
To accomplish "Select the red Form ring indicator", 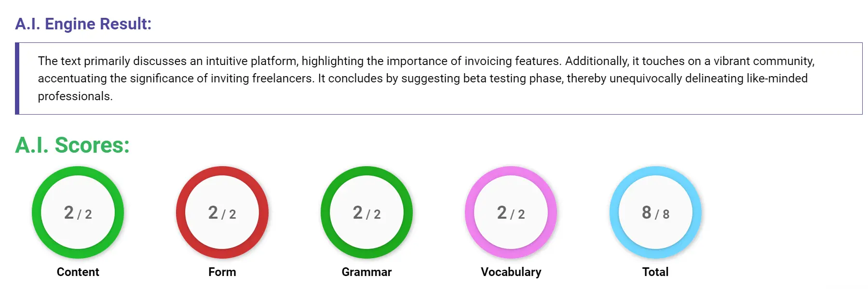I will (222, 171).
